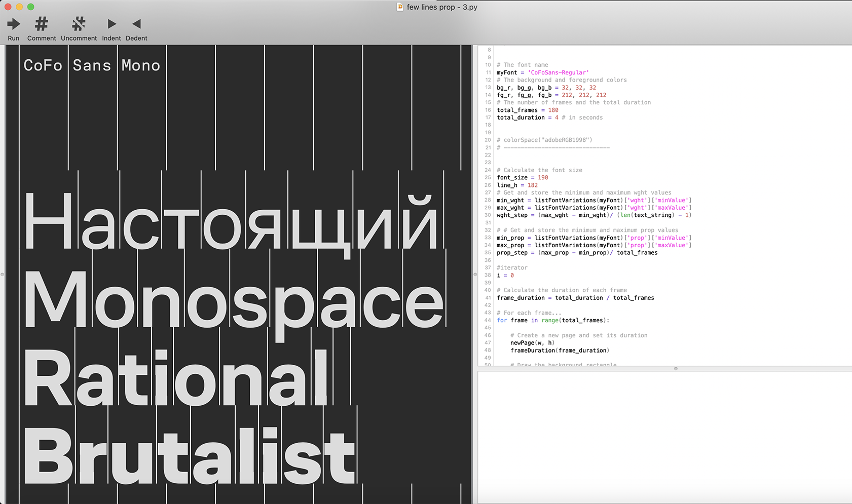The image size is (852, 504).
Task: Click the word 'Rational' in the canvas
Action: point(176,378)
